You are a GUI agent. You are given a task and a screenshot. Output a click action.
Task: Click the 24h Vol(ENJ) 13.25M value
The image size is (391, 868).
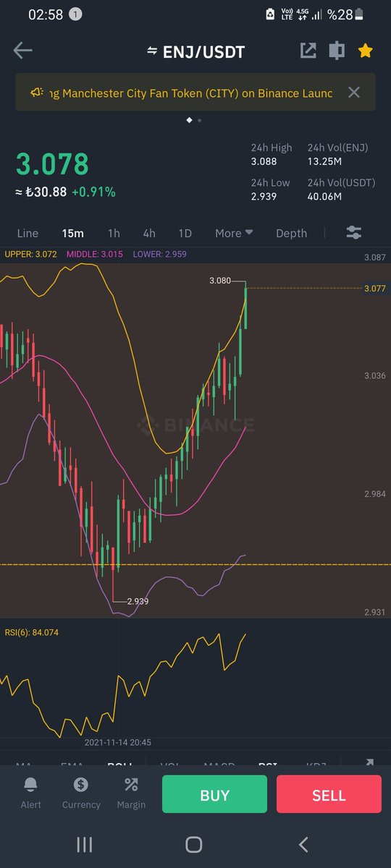(323, 161)
